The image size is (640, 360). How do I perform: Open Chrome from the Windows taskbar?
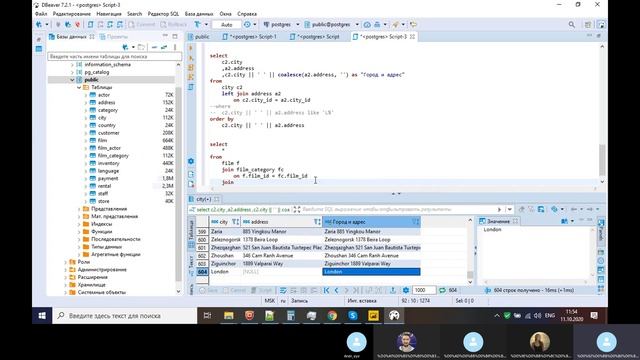point(332,316)
